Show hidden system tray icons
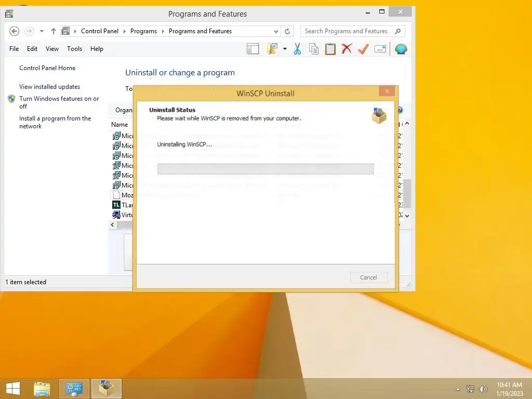The width and height of the screenshot is (532, 399). click(x=458, y=389)
